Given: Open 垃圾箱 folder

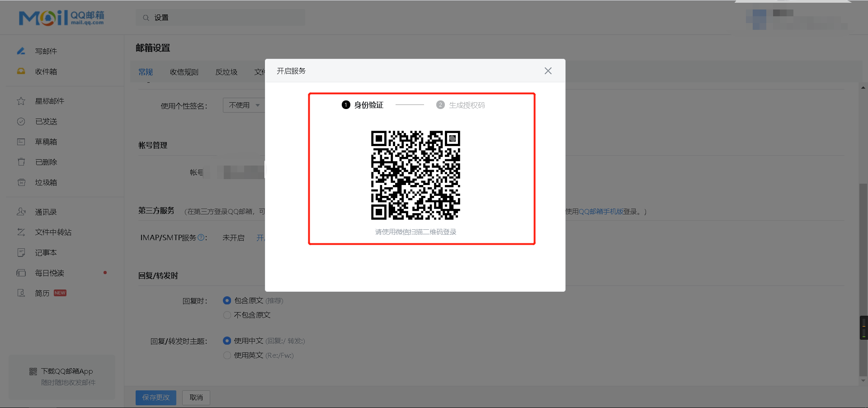Looking at the screenshot, I should pyautogui.click(x=46, y=182).
